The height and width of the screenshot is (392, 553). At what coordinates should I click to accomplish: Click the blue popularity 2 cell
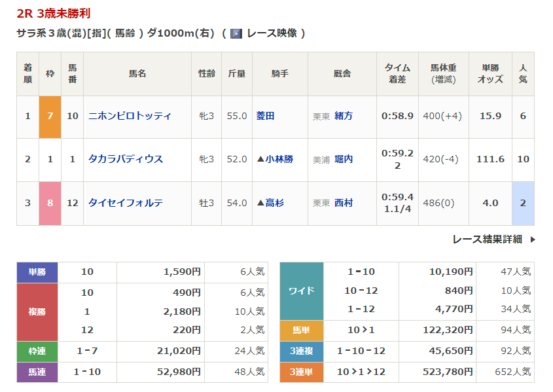(x=523, y=203)
